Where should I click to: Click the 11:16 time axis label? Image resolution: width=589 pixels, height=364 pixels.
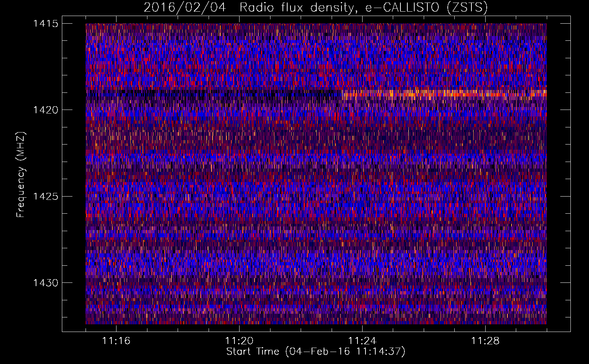(x=116, y=341)
